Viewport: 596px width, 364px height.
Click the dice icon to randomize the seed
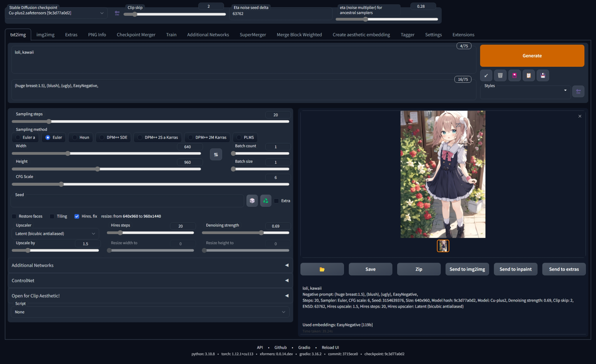point(252,200)
